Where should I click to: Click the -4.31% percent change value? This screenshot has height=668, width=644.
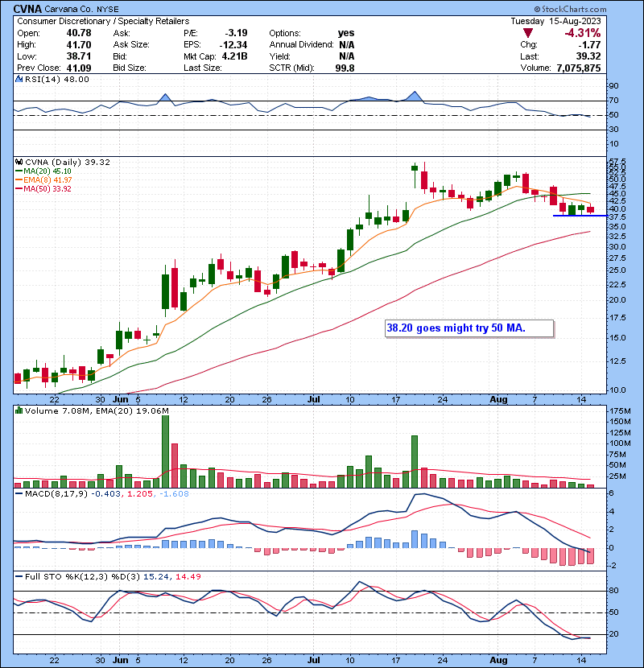point(582,33)
